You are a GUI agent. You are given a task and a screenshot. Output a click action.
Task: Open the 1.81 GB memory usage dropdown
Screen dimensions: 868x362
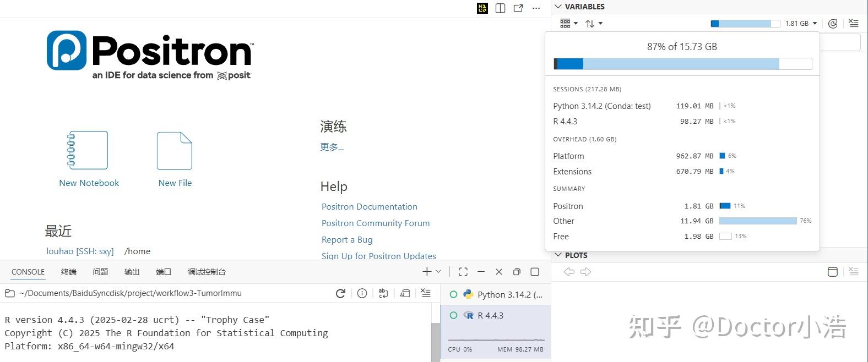click(x=801, y=23)
